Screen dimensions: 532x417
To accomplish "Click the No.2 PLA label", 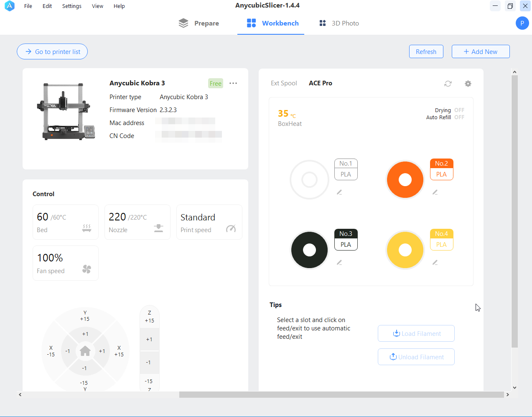I will click(x=442, y=169).
